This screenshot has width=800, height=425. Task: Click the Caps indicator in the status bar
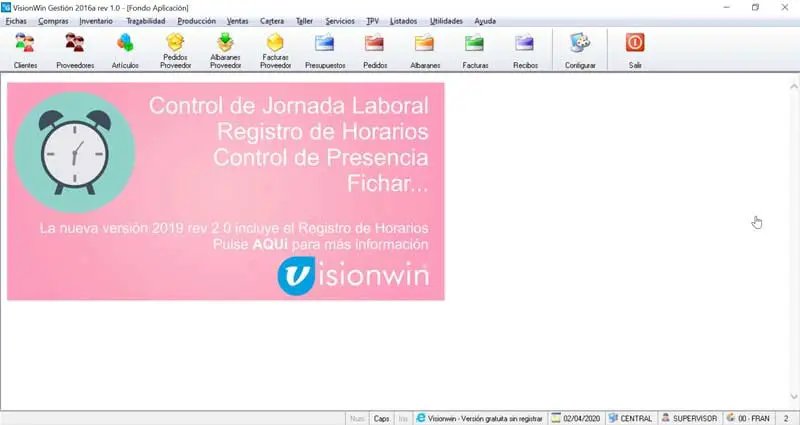pyautogui.click(x=381, y=418)
